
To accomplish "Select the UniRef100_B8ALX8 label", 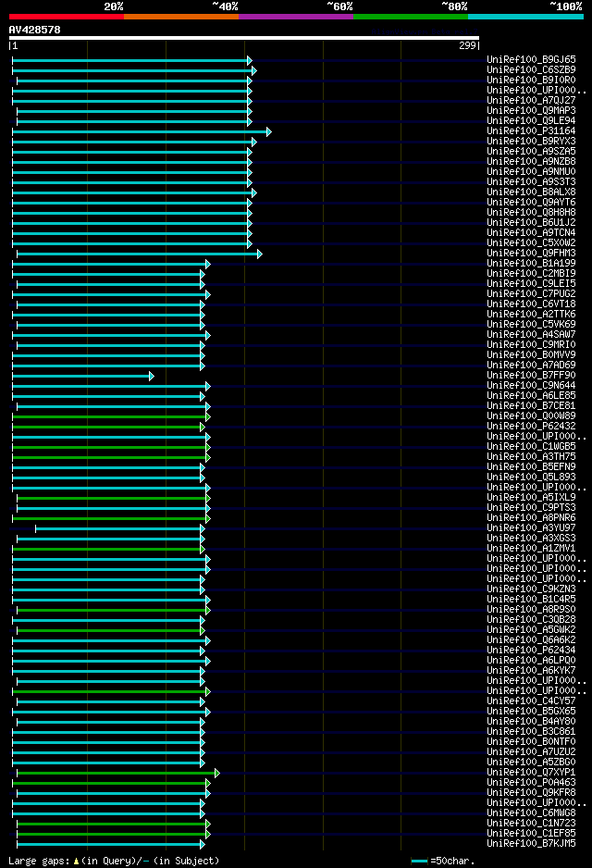I will pyautogui.click(x=531, y=192).
